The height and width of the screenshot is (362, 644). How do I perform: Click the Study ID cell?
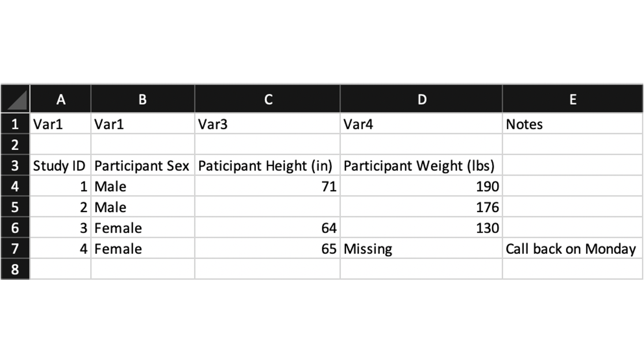coord(60,165)
